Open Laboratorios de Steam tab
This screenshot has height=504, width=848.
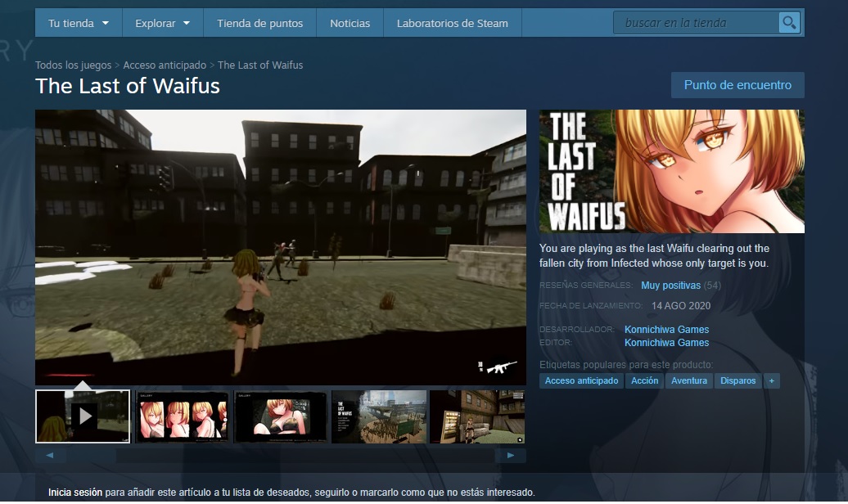(453, 23)
